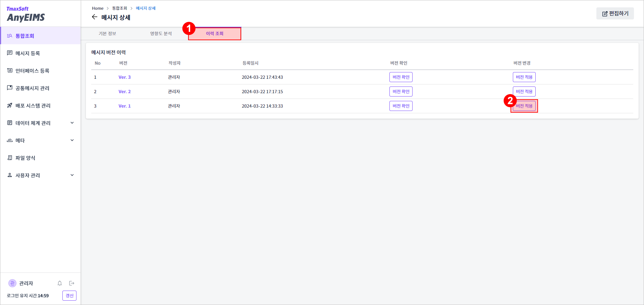
Task: Click the 공통메시지 관리 sidebar icon
Action: click(10, 88)
